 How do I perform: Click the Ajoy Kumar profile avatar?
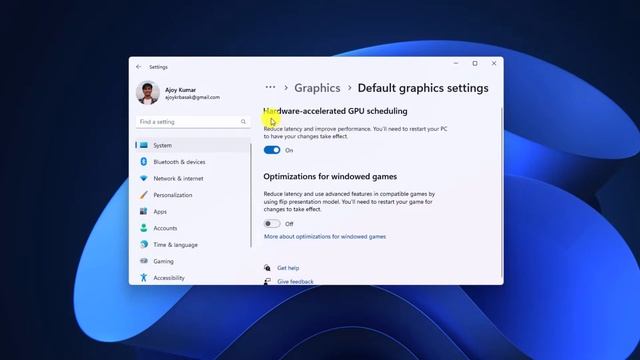click(x=147, y=93)
